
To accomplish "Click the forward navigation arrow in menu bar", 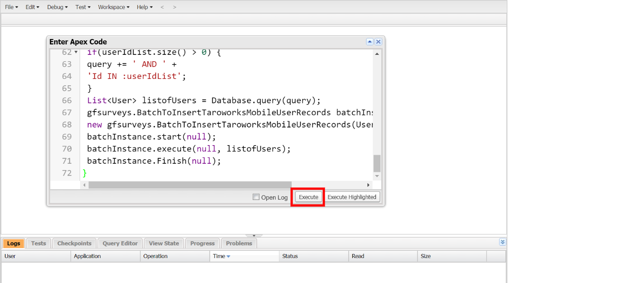I will 175,7.
